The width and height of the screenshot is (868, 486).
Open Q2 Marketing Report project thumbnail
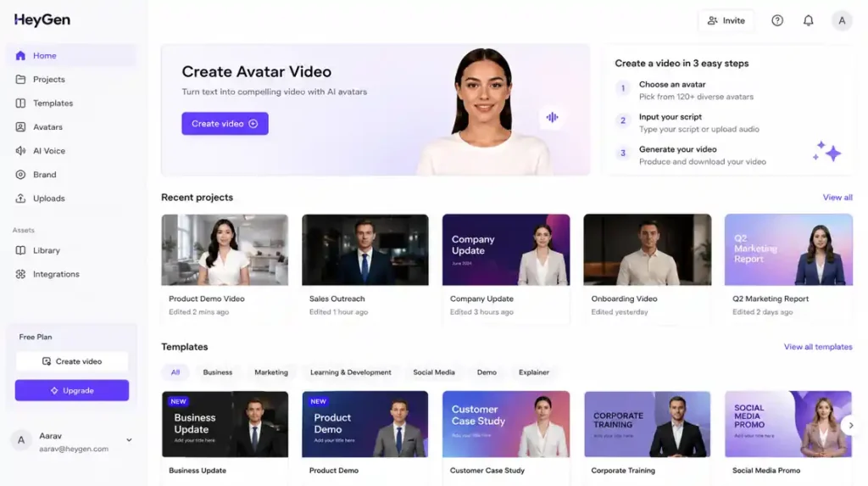click(x=788, y=250)
